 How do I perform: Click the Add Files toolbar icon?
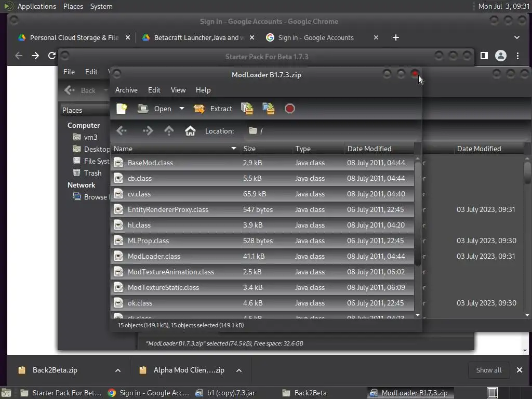(247, 109)
